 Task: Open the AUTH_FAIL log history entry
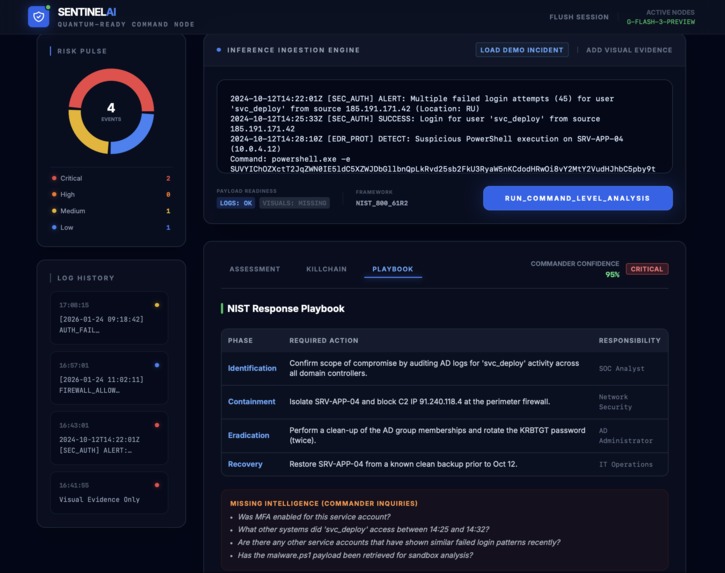(109, 318)
